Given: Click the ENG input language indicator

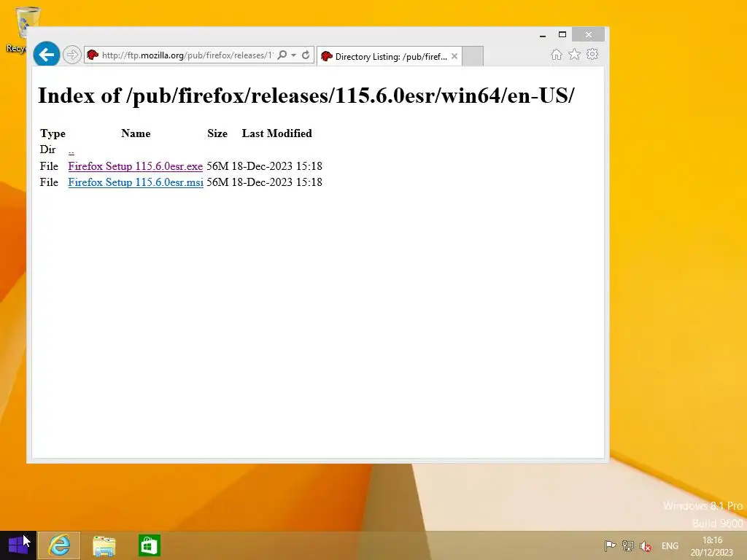Looking at the screenshot, I should click(670, 545).
